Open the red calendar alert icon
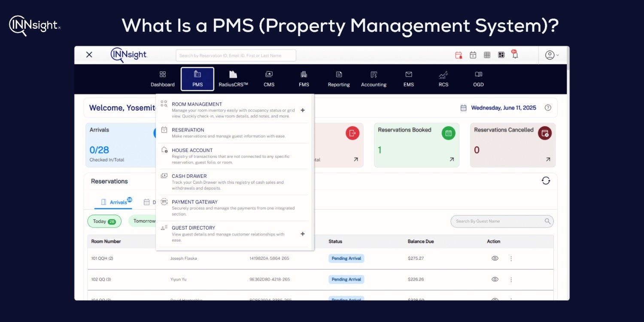This screenshot has width=644, height=322. [459, 55]
